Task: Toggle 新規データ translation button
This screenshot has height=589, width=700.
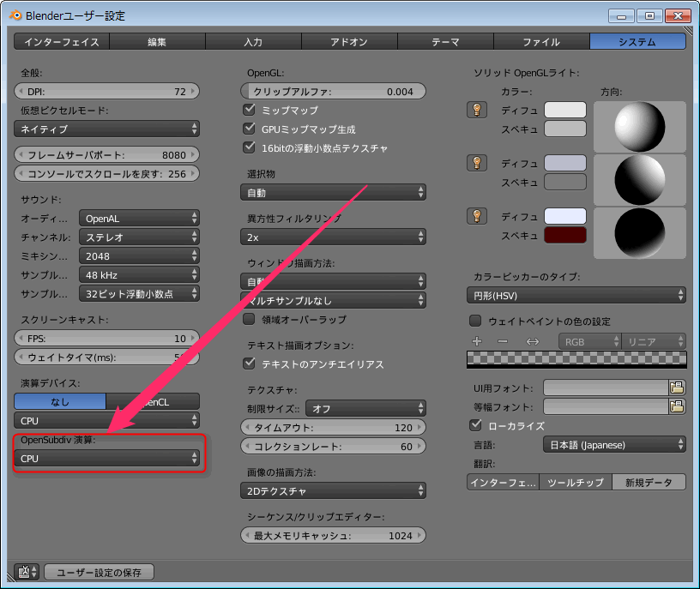Action: point(649,482)
